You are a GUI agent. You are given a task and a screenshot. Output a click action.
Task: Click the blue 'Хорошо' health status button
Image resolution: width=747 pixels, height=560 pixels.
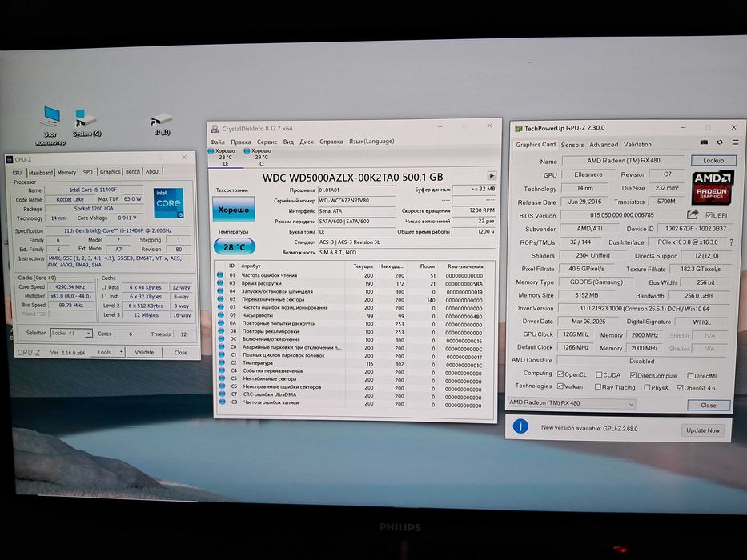tap(234, 210)
